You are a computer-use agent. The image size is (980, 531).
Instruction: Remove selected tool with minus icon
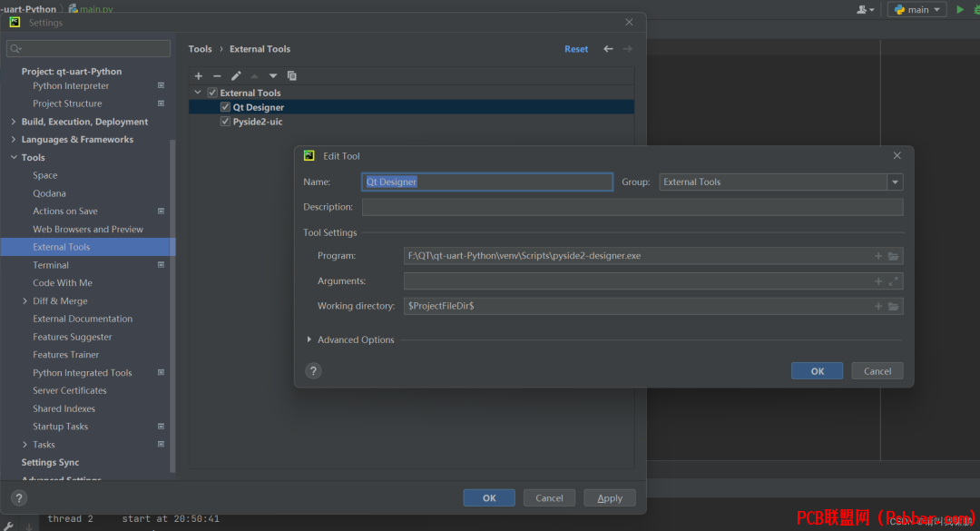(x=217, y=75)
